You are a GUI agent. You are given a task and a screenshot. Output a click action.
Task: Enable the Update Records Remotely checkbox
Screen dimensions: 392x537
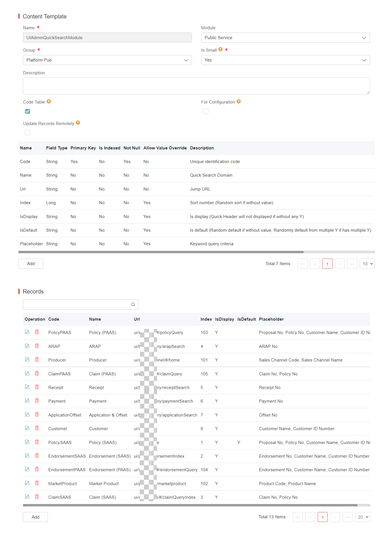click(x=27, y=133)
